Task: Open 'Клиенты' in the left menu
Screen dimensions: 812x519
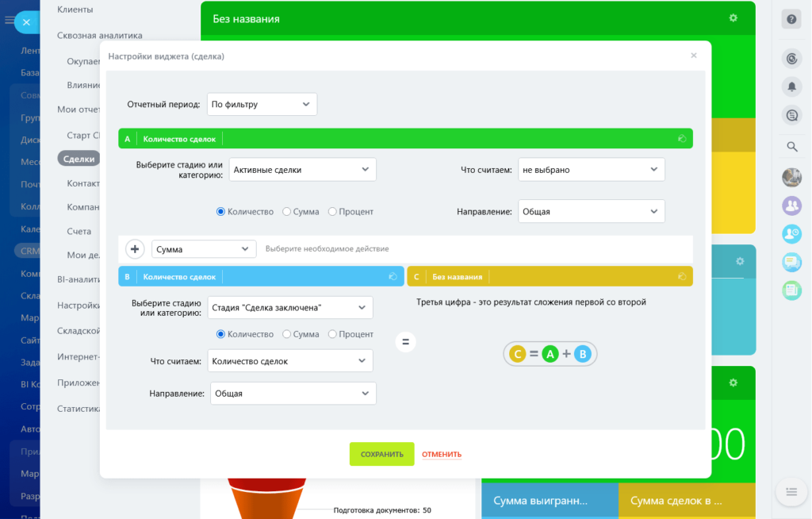Action: click(75, 10)
